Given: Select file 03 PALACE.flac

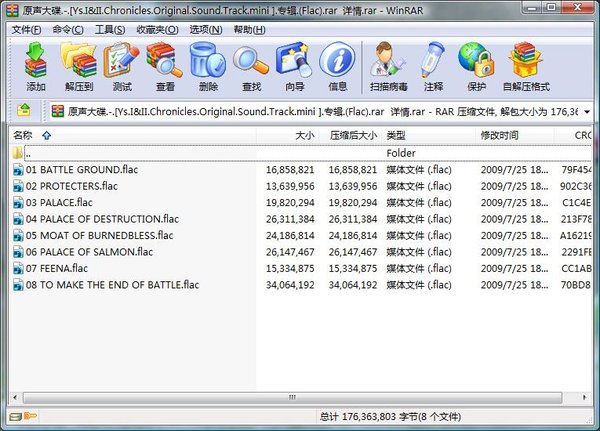Looking at the screenshot, I should pos(59,202).
